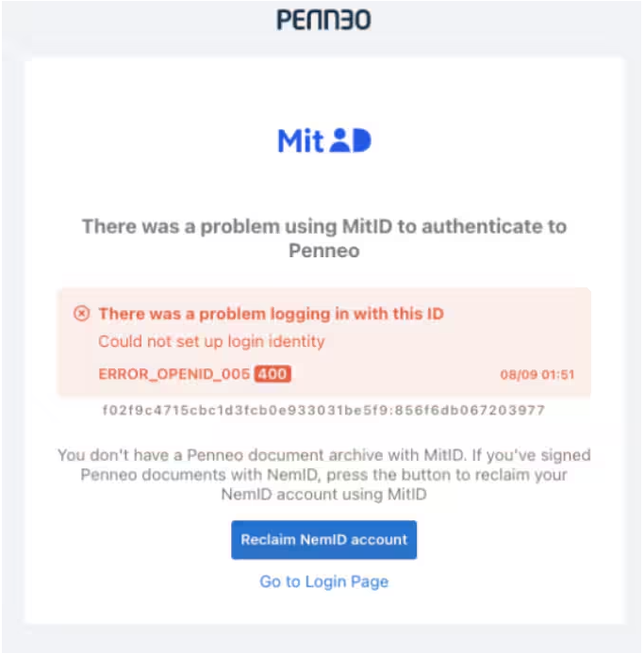Click the Penneo logo at the top
Image resolution: width=644 pixels, height=653 pixels.
[x=323, y=20]
